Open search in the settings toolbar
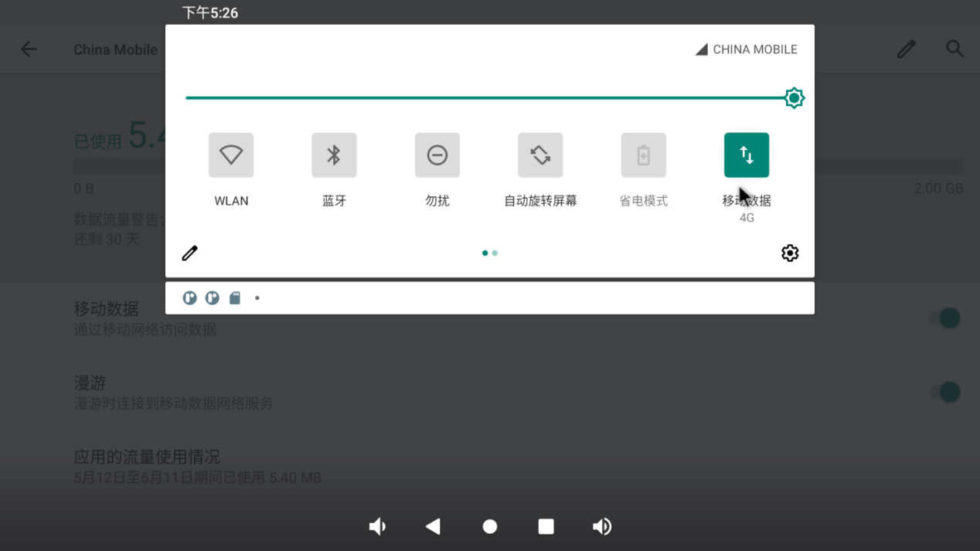 954,49
